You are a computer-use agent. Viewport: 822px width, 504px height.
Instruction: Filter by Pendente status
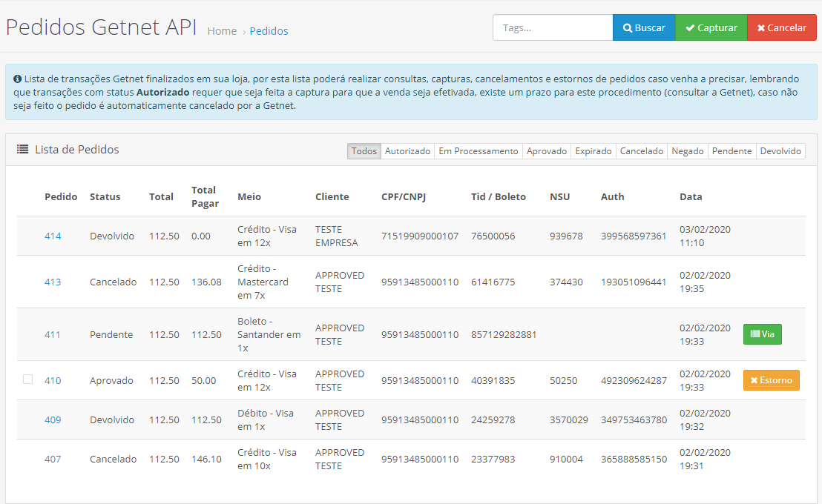[731, 151]
